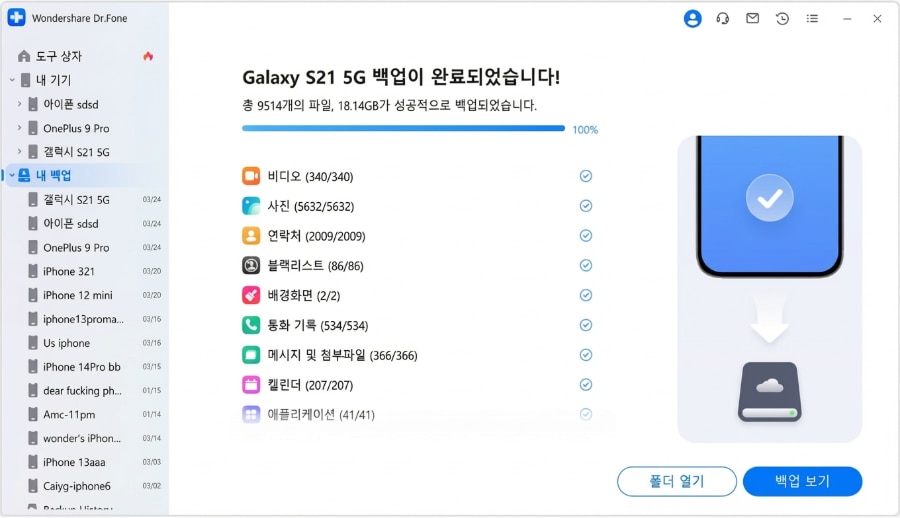Click the checkmark circle for 연락처 row
The image size is (900, 518).
(586, 236)
